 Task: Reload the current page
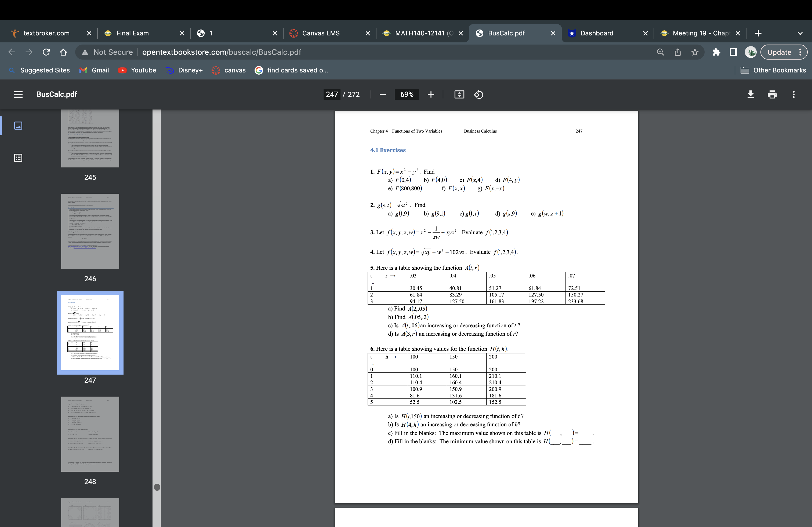point(46,52)
